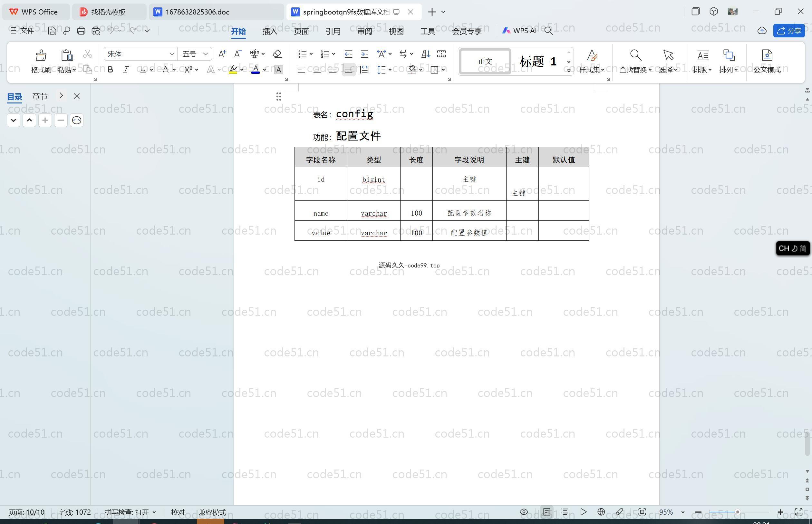This screenshot has height=524, width=812.
Task: Apply yellow text highlight color
Action: (x=233, y=70)
